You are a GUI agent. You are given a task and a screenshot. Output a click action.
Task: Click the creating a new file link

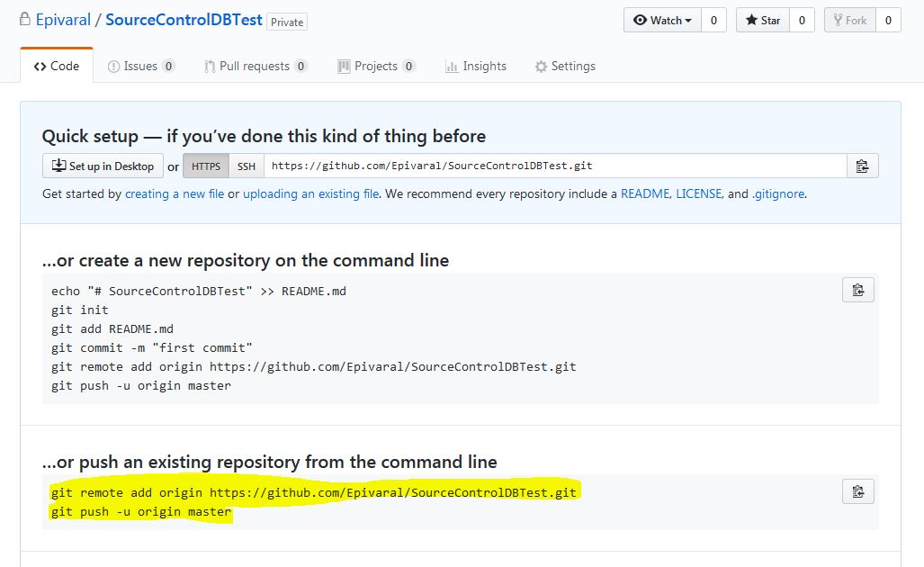(x=175, y=193)
